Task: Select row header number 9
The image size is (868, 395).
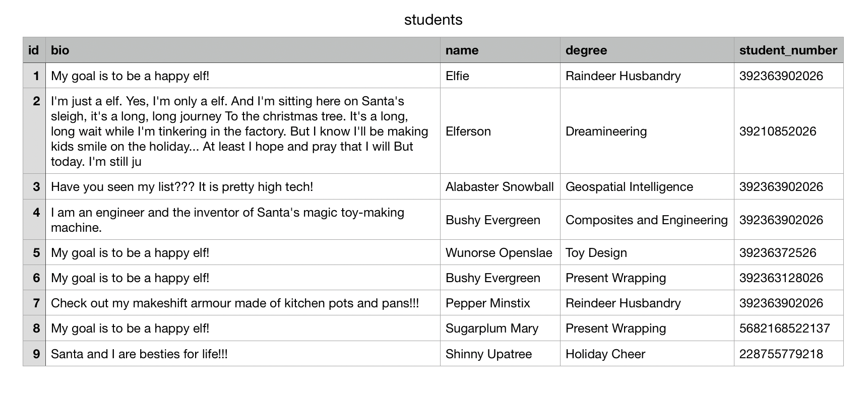Action: (34, 354)
